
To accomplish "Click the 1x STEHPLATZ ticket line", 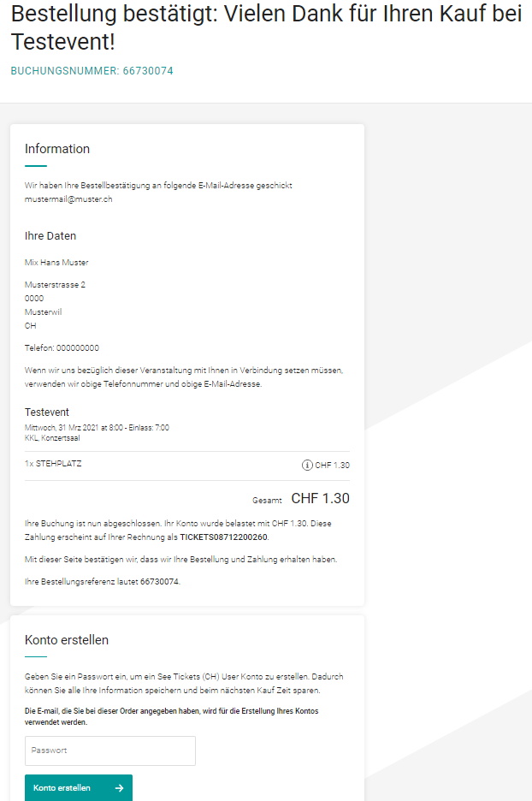I will [53, 464].
